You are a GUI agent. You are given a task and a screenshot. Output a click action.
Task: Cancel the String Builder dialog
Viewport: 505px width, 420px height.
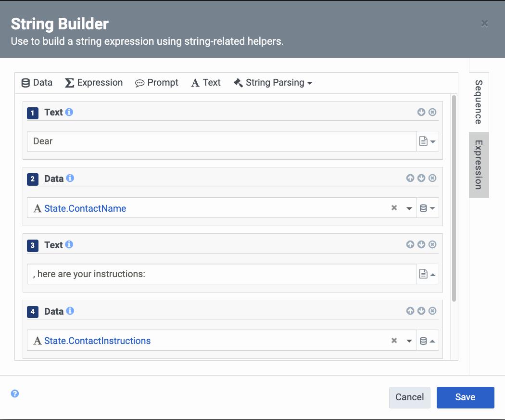(x=409, y=397)
